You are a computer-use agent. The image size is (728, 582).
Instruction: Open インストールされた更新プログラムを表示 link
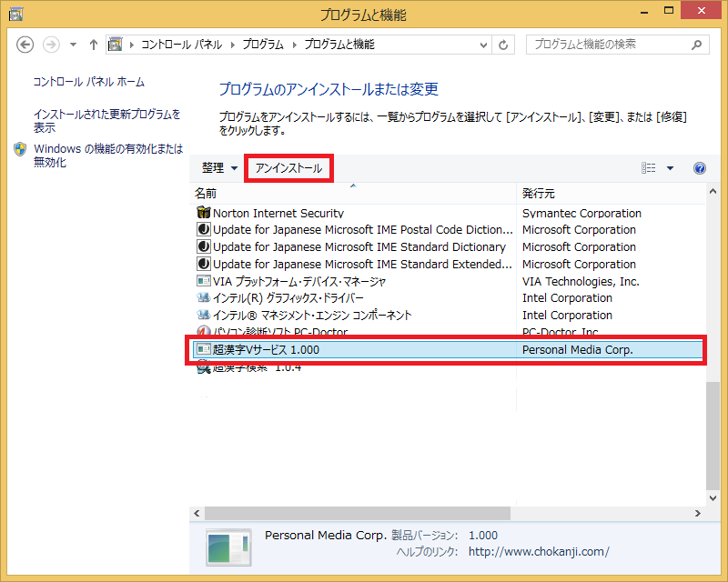click(106, 121)
